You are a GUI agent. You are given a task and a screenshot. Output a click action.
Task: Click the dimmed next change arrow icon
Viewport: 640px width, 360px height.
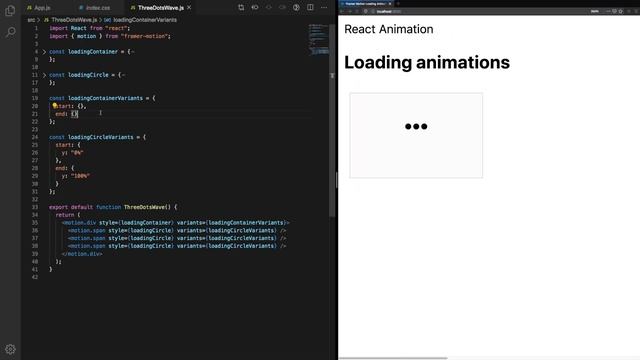282,7
